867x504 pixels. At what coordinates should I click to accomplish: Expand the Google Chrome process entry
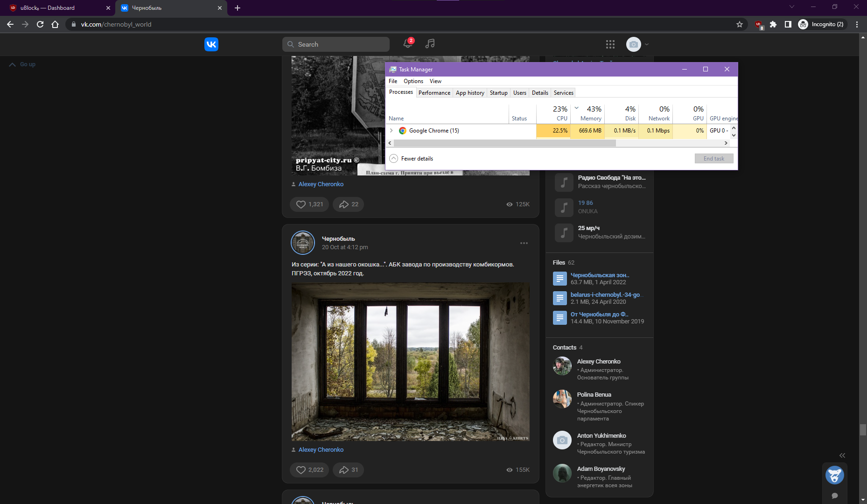point(391,131)
